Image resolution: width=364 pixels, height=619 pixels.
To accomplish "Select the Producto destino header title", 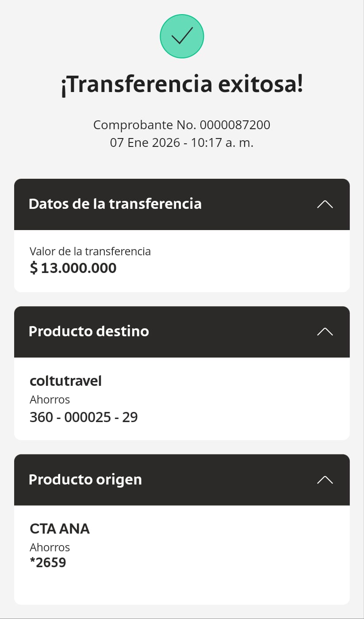I will click(88, 331).
